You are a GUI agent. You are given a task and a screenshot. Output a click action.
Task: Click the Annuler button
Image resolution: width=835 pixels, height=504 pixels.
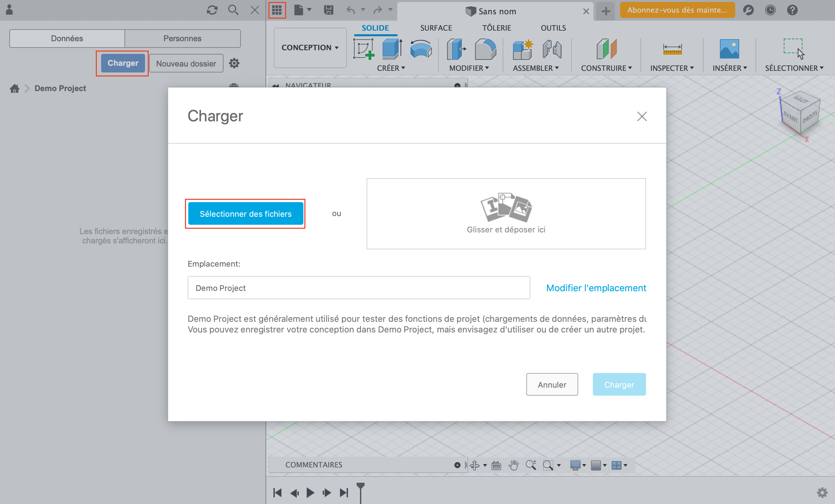click(551, 384)
